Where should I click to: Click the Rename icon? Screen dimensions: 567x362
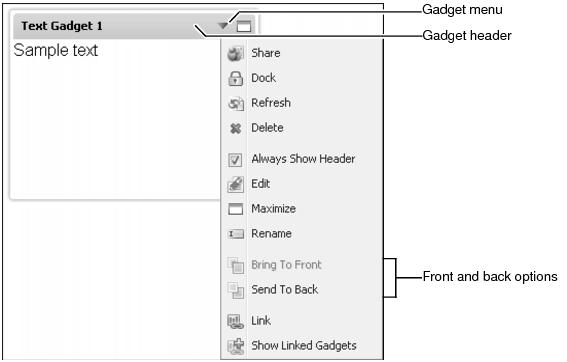(235, 234)
